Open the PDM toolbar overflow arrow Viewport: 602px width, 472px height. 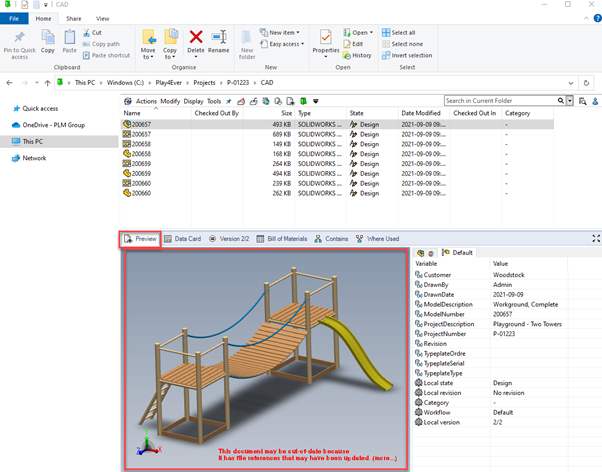pos(316,101)
